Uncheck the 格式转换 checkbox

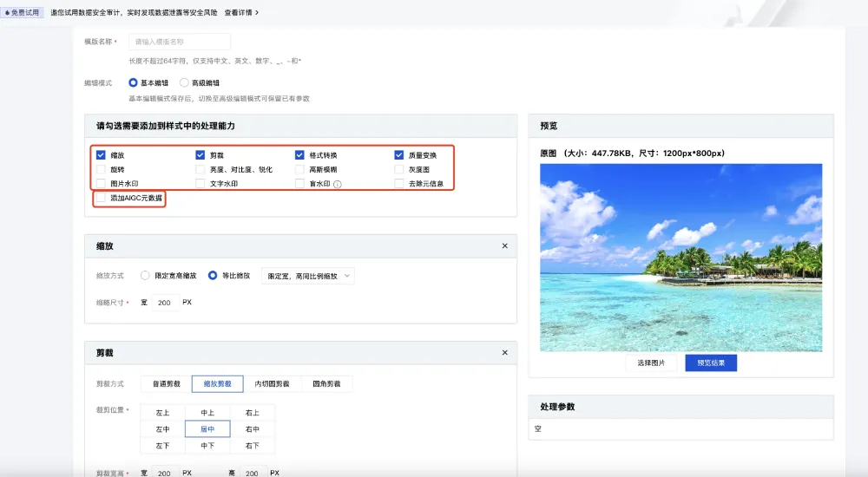tap(299, 155)
